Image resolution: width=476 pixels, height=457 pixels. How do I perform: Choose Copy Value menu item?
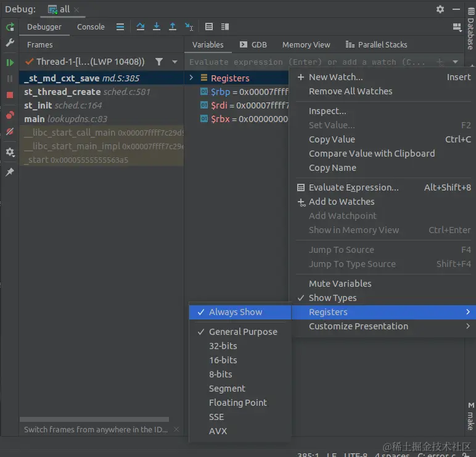[384, 139]
